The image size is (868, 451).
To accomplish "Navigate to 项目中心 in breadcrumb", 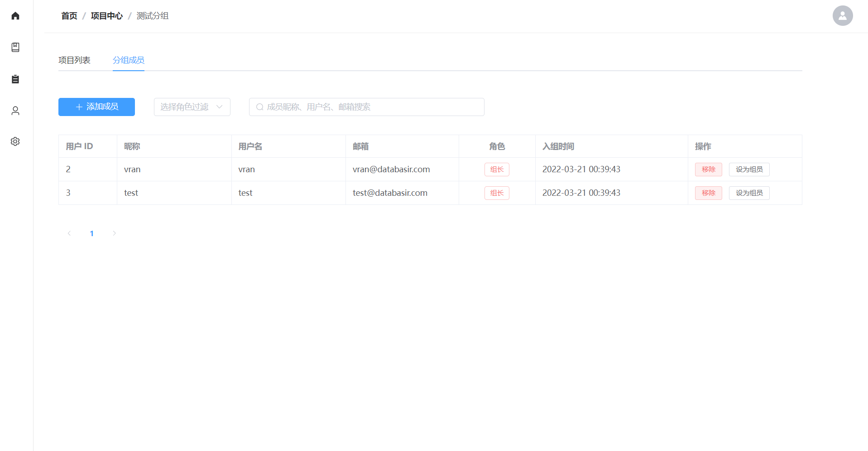I will point(107,16).
